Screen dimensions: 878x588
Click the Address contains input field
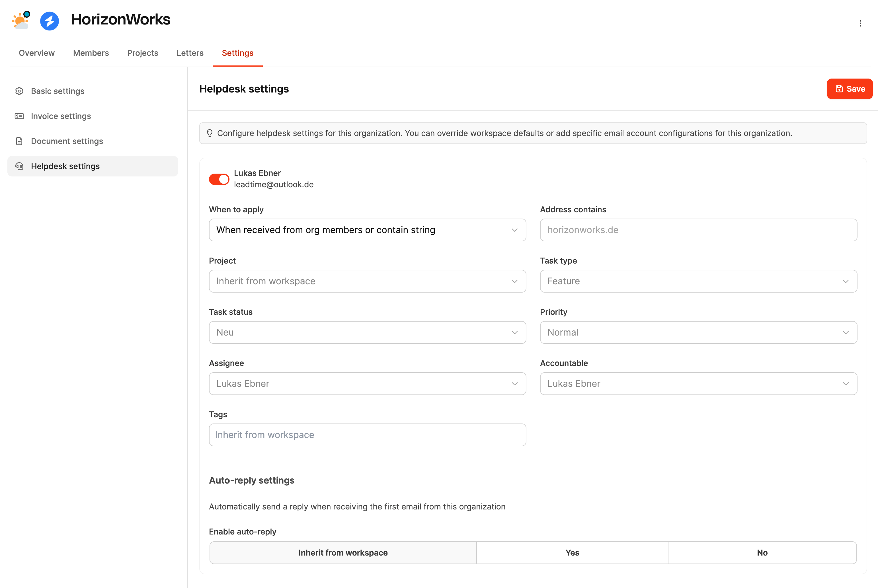[698, 230]
